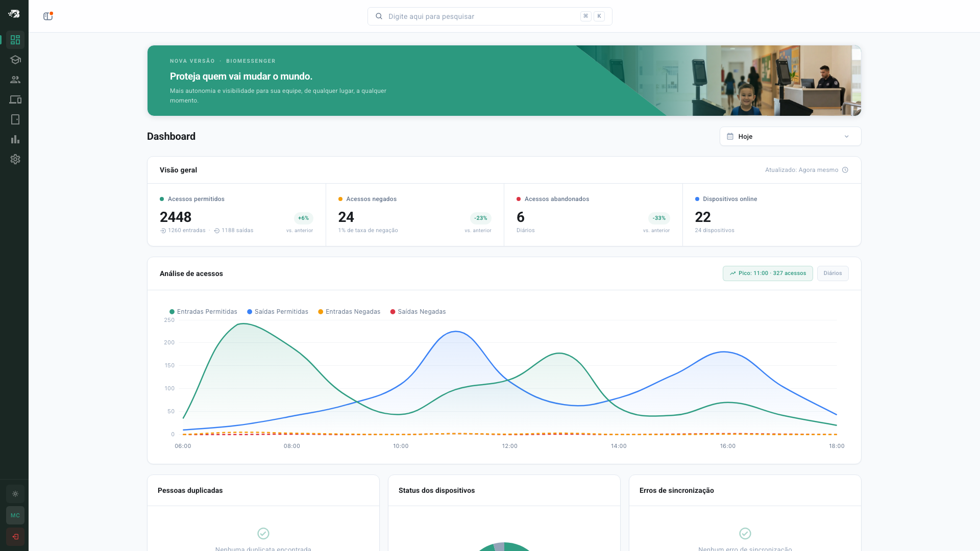Image resolution: width=980 pixels, height=551 pixels.
Task: Click the Acessos abandonados card label
Action: coord(556,199)
